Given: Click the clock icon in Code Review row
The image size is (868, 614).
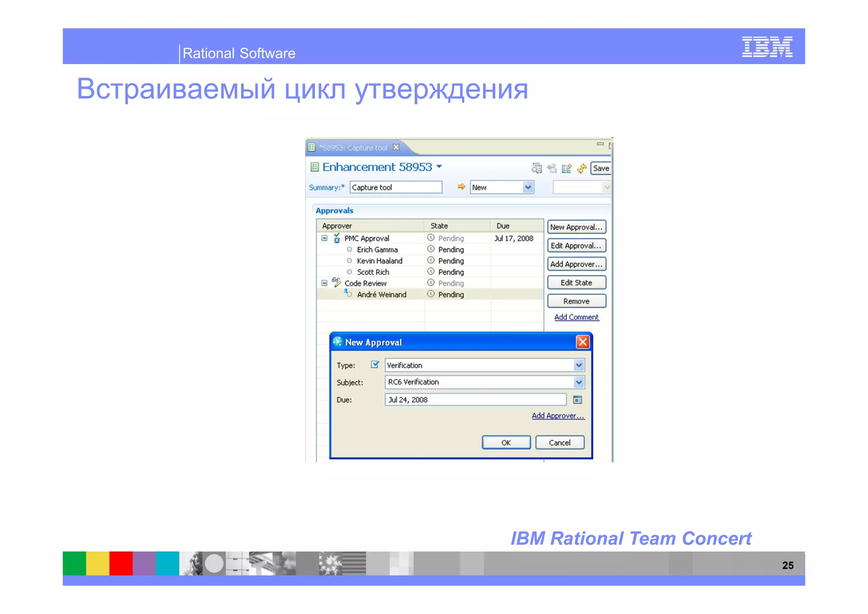Looking at the screenshot, I should [431, 282].
